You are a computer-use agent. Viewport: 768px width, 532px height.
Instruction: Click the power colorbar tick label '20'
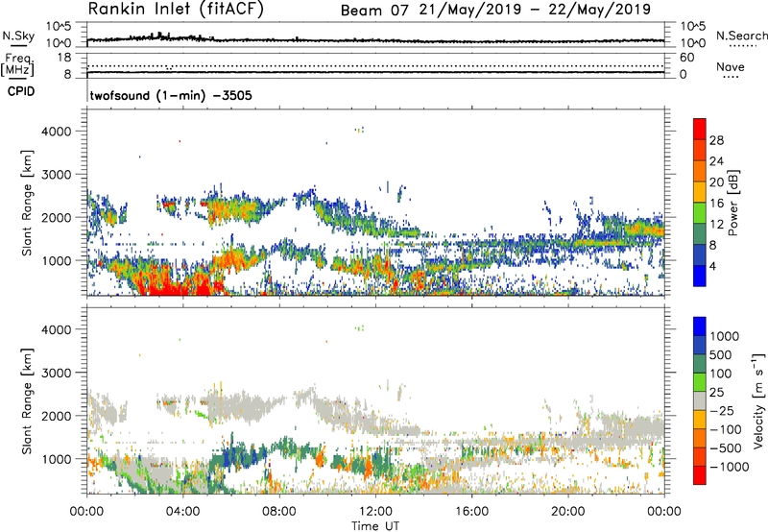pyautogui.click(x=716, y=182)
